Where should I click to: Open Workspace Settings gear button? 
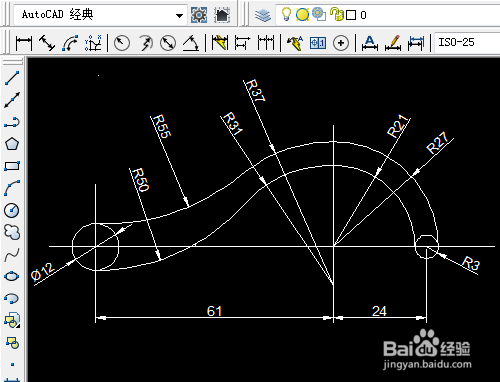tap(199, 15)
